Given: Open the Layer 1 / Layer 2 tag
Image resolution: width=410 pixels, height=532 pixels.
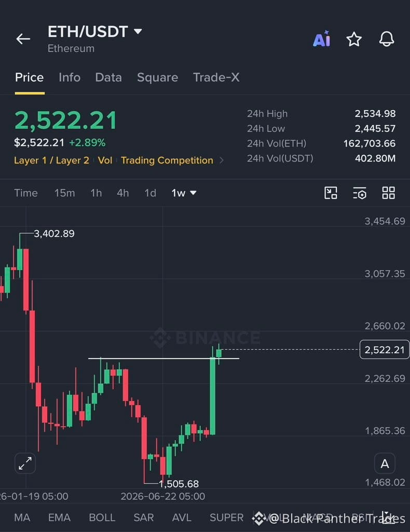Looking at the screenshot, I should pyautogui.click(x=51, y=160).
